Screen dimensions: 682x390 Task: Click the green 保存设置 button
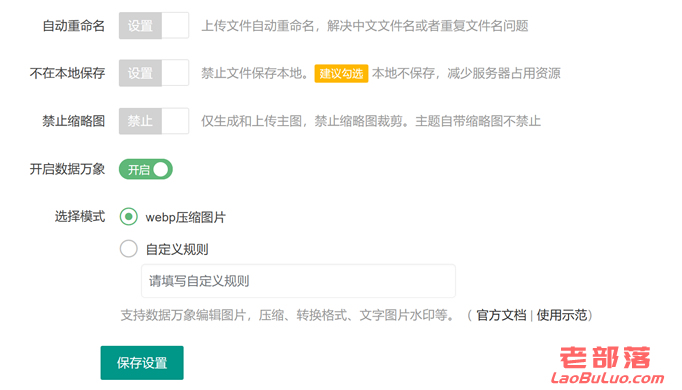click(142, 363)
